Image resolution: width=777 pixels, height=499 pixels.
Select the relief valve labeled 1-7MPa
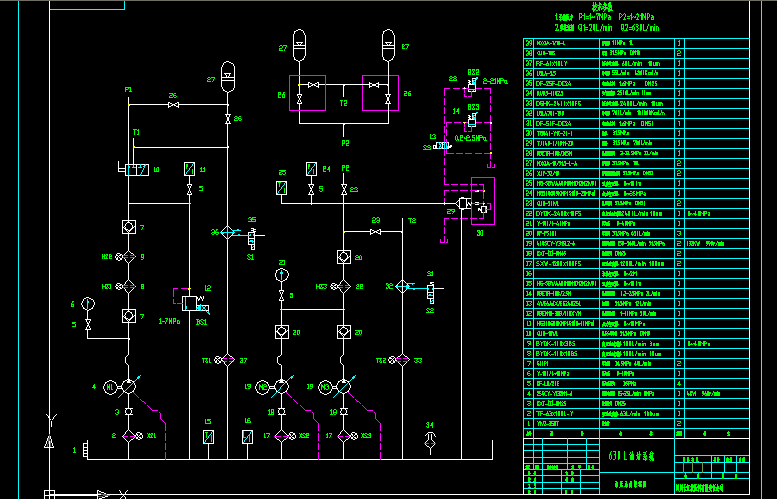click(186, 298)
